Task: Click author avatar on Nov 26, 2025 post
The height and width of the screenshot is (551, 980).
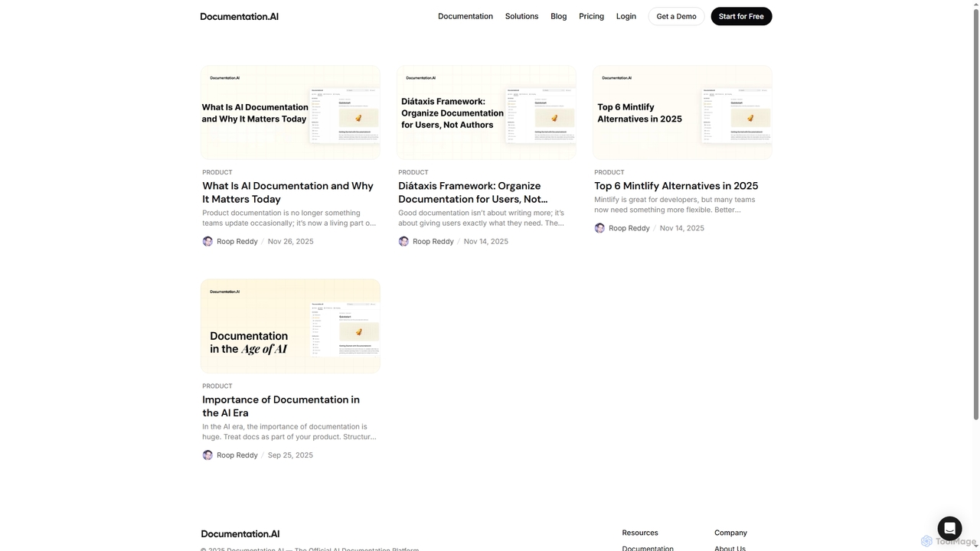Action: 207,241
